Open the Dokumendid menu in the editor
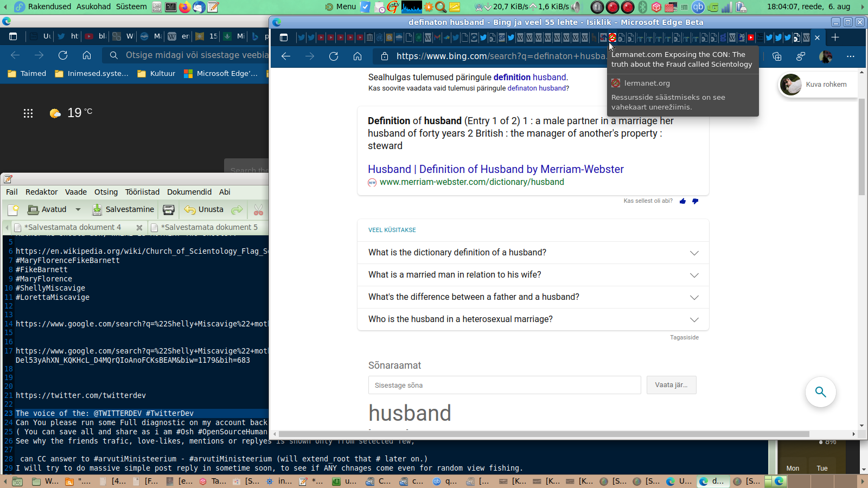 click(189, 192)
